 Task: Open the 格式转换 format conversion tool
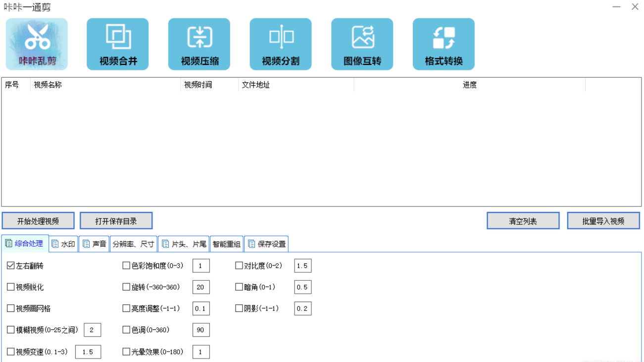[443, 44]
